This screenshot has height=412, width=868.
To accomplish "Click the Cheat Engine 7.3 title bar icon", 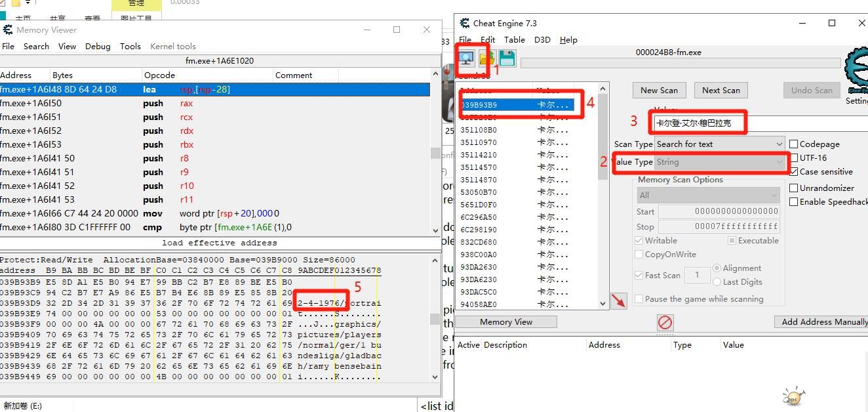I will [465, 23].
